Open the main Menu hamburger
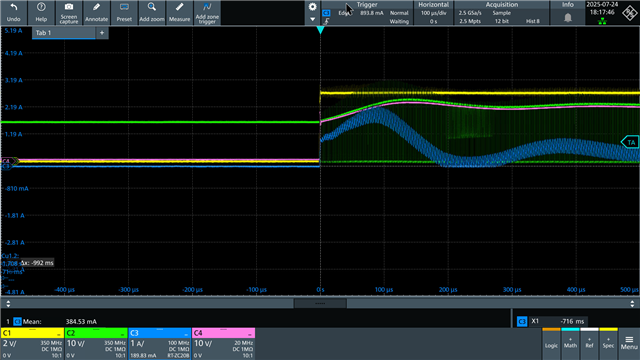 pos(629,343)
